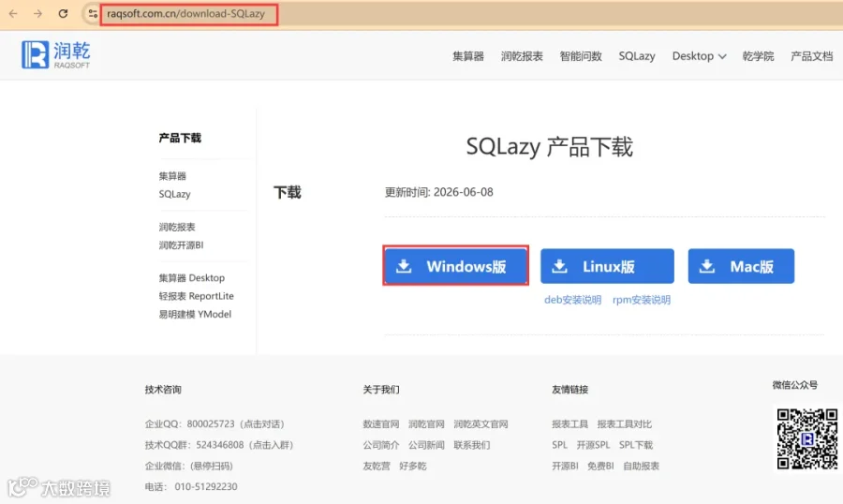Open 智能问数 in top navigation

point(581,56)
